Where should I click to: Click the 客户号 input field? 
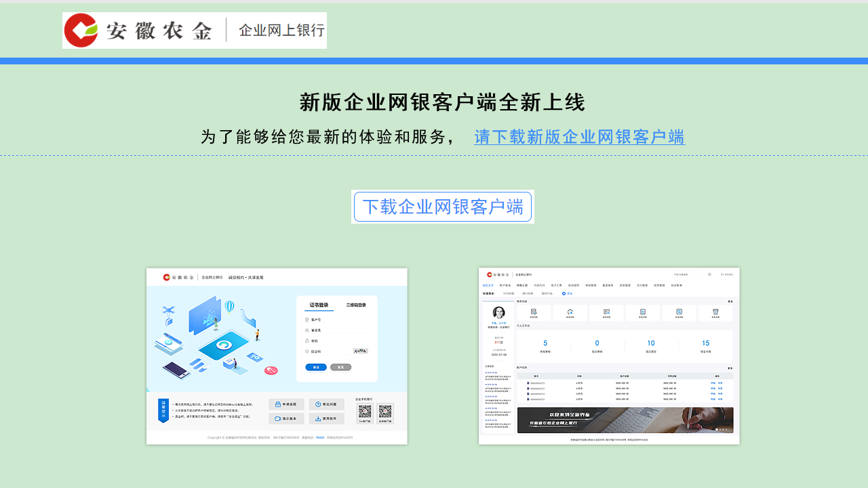coord(339,319)
